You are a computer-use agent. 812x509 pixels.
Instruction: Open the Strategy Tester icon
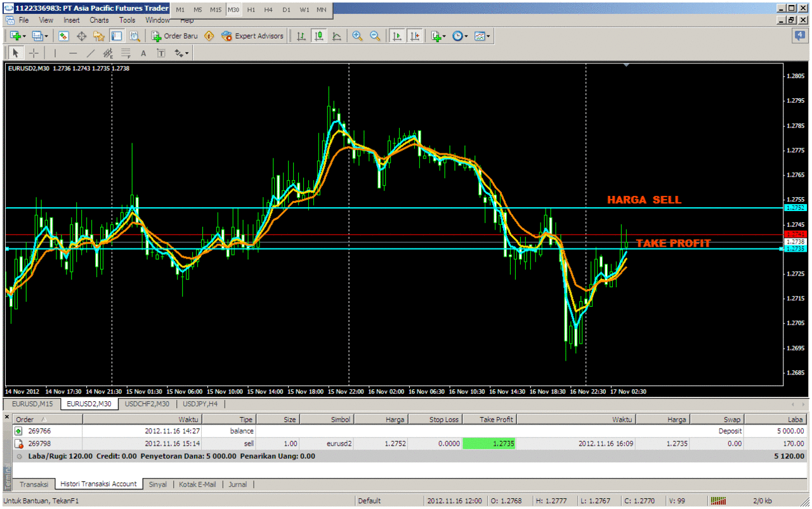[133, 36]
